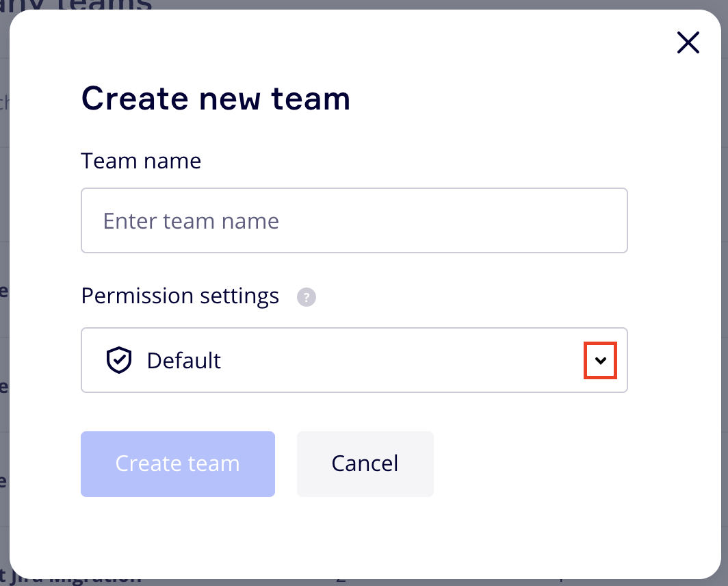Show permission settings help tooltip icon
The height and width of the screenshot is (586, 728).
307,298
